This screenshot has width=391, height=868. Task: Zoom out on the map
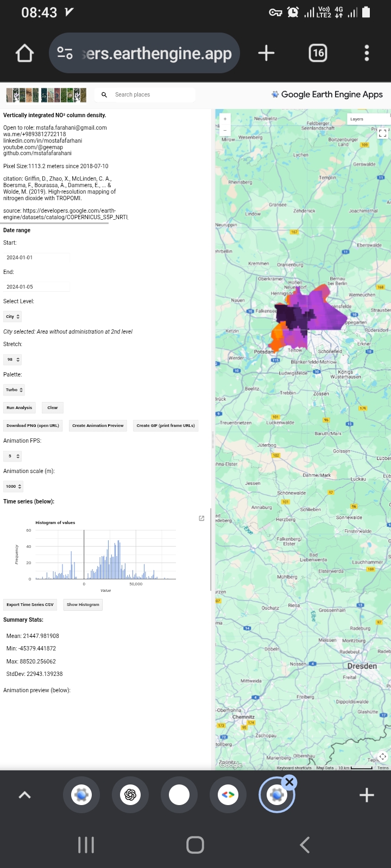(x=225, y=130)
